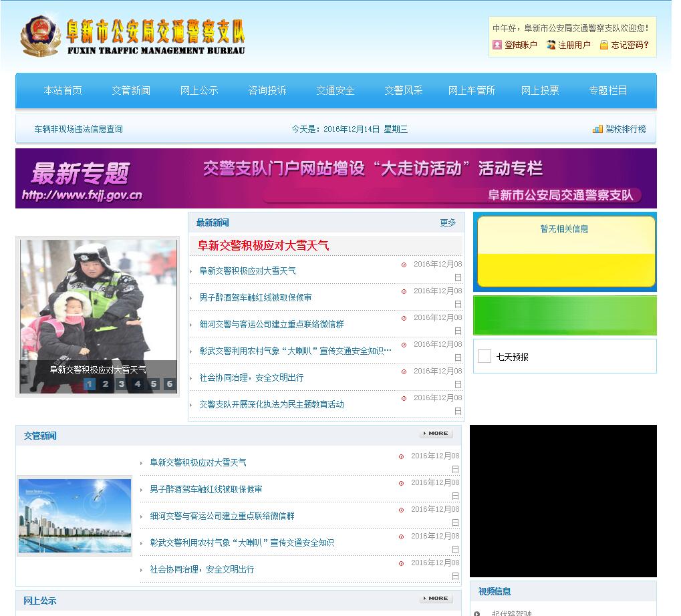
Task: Click the green banner panel
Action: (565, 315)
